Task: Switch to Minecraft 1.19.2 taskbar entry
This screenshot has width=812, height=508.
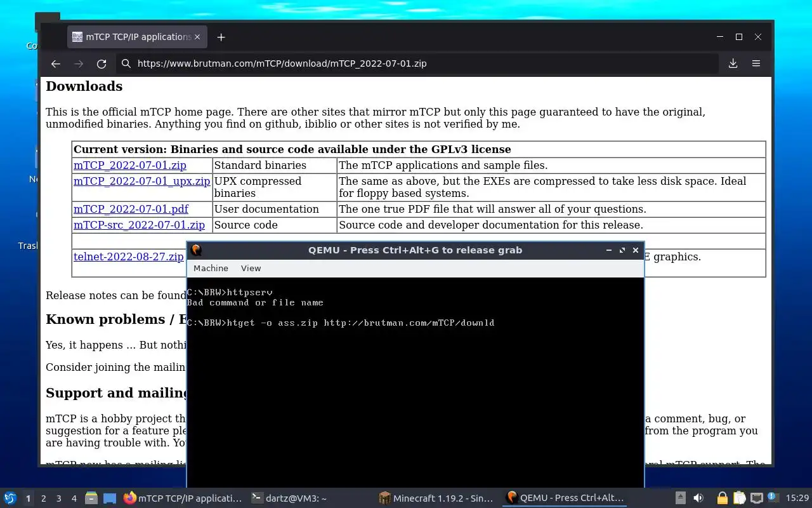Action: tap(436, 498)
